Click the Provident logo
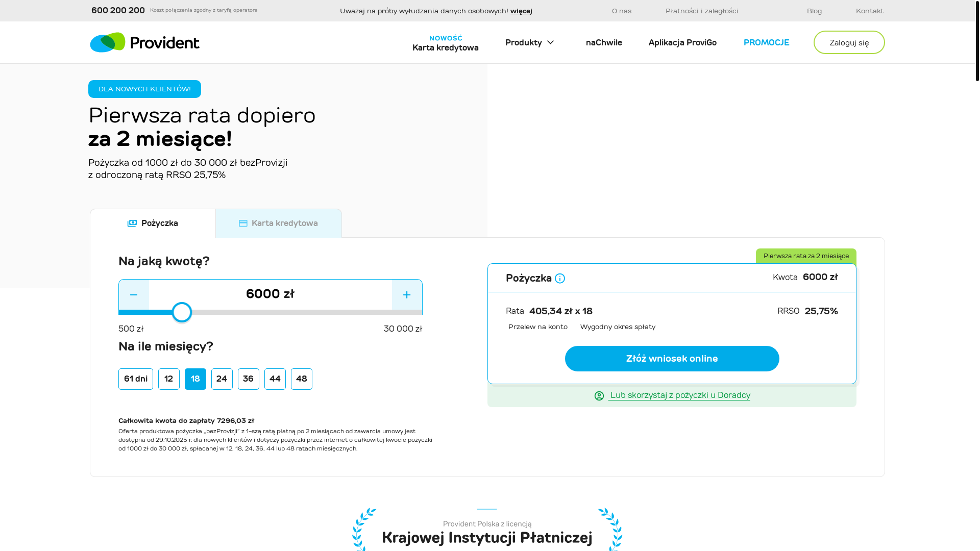This screenshot has width=980, height=551. click(x=145, y=42)
